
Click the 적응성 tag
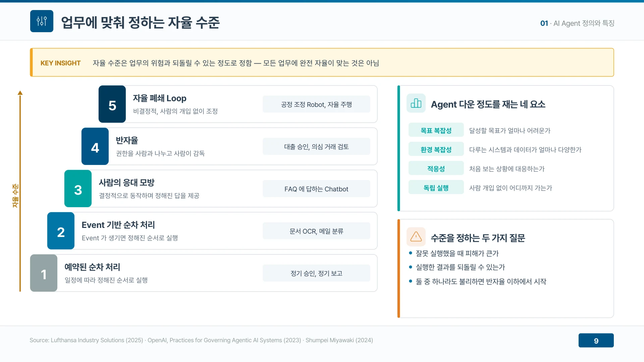(x=436, y=168)
